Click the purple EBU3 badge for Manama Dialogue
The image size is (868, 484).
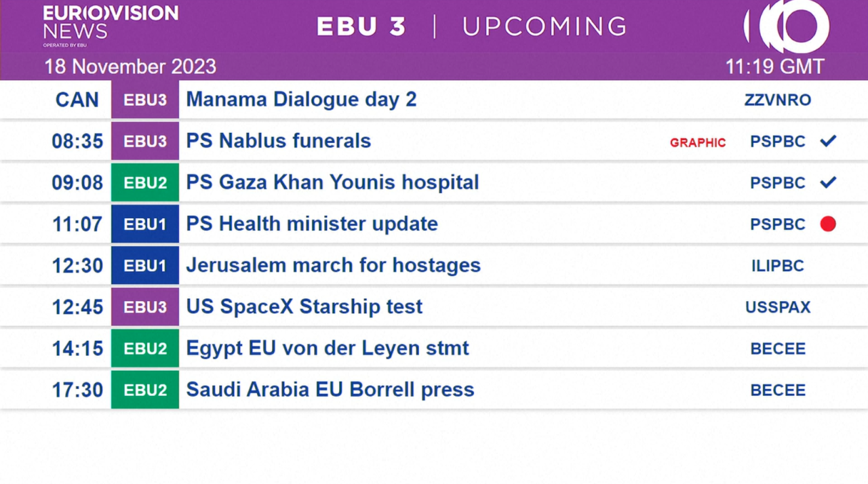point(145,100)
